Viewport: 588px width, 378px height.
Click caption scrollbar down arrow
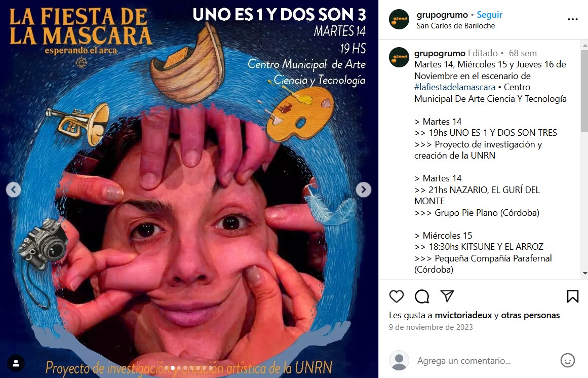click(x=584, y=274)
